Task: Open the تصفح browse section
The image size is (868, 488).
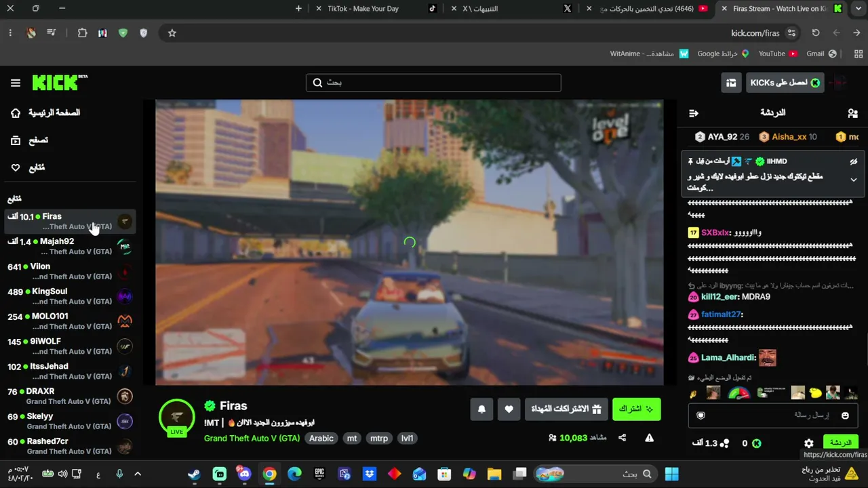Action: (x=30, y=140)
